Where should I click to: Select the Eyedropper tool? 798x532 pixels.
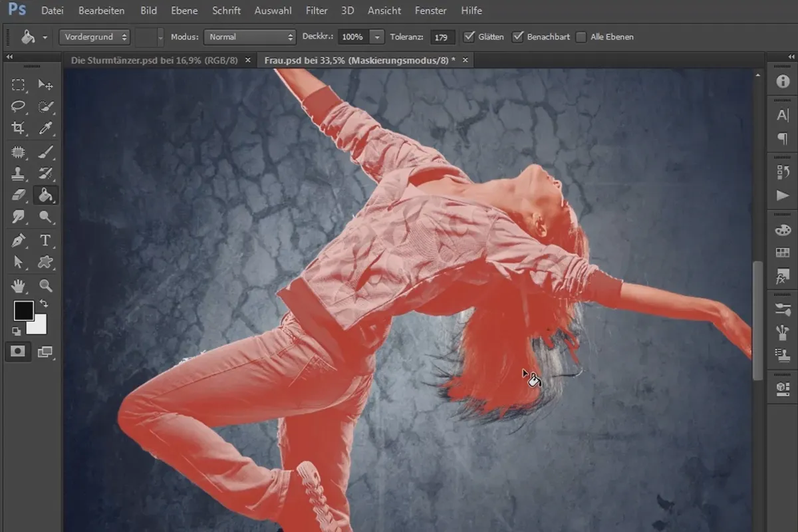point(46,128)
